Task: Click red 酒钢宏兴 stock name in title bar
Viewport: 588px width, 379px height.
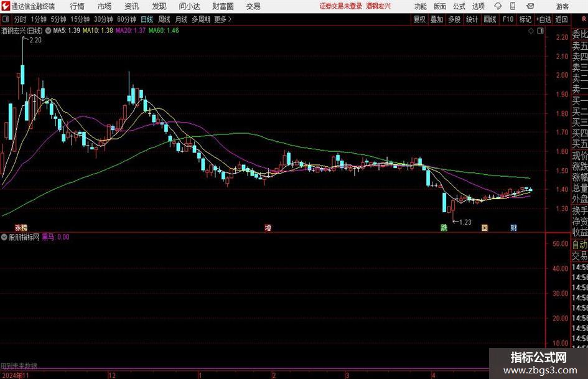Action: tap(378, 6)
